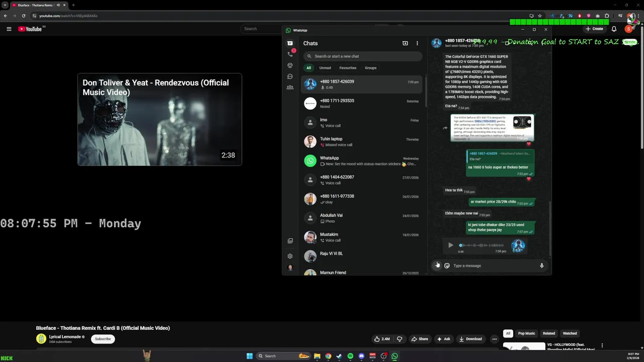Open the Imo chat
The height and width of the screenshot is (362, 644).
click(362, 123)
